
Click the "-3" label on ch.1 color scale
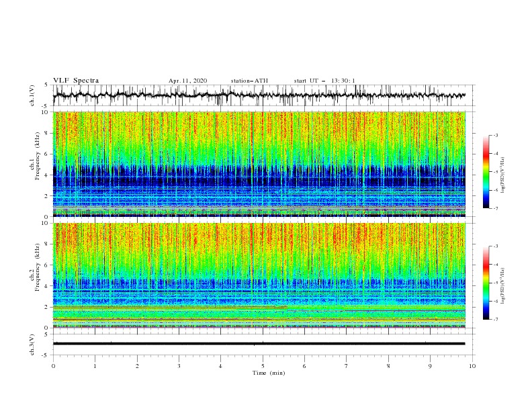[x=495, y=135]
